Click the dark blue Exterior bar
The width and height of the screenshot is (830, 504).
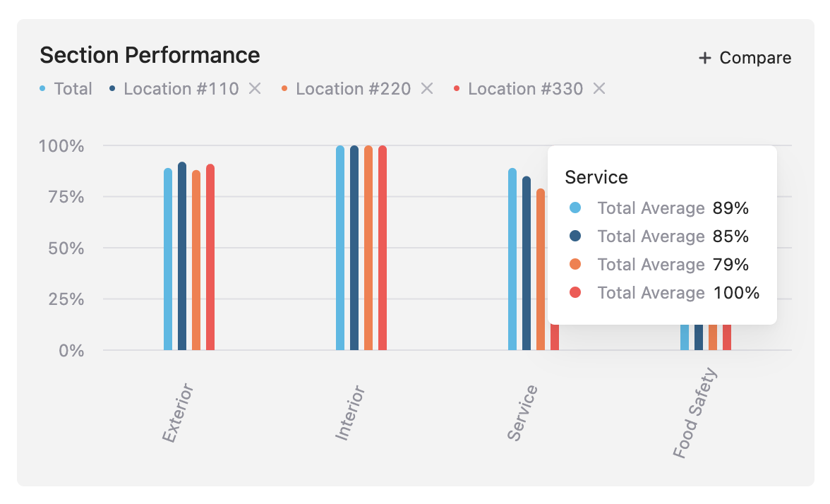[x=182, y=258]
